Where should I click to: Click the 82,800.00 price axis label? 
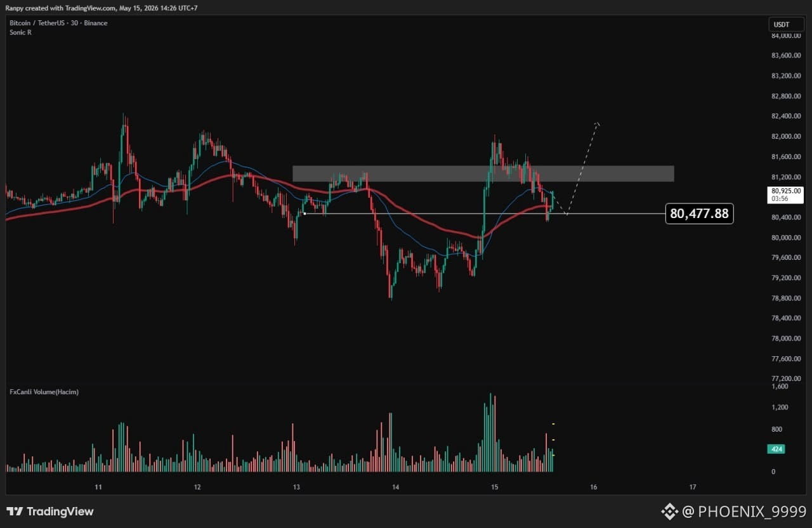pyautogui.click(x=787, y=96)
